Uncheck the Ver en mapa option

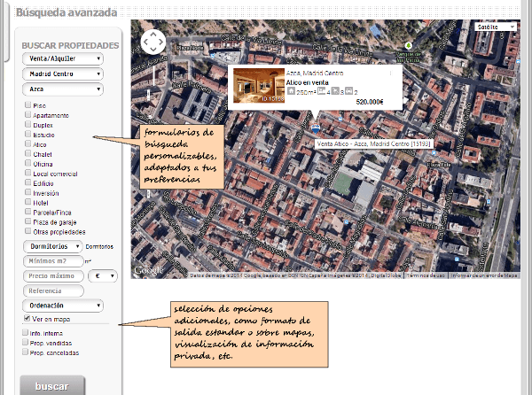26,318
